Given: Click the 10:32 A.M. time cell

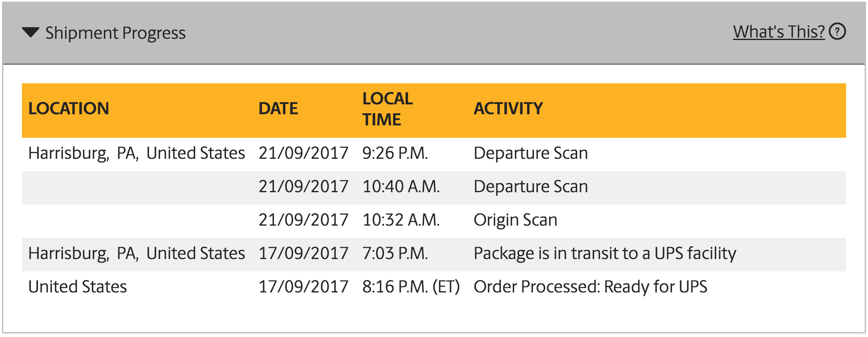Looking at the screenshot, I should tap(401, 220).
